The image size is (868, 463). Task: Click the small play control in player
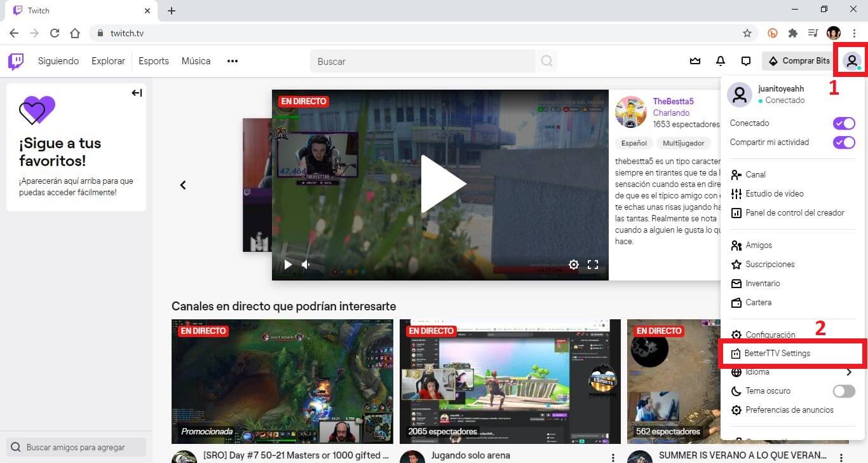click(288, 265)
